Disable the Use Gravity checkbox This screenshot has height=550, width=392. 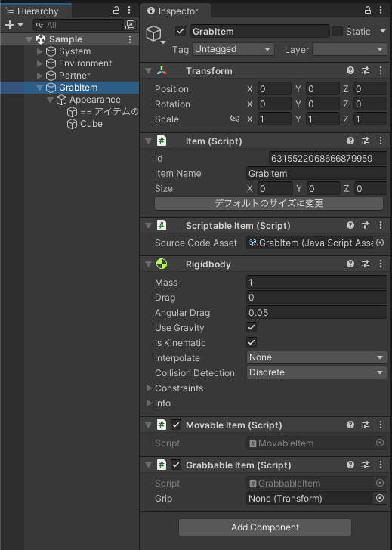pos(252,327)
